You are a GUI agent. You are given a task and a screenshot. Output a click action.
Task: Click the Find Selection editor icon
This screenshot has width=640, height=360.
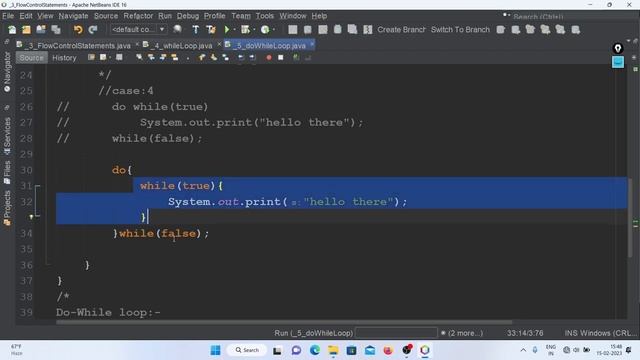tap(139, 58)
